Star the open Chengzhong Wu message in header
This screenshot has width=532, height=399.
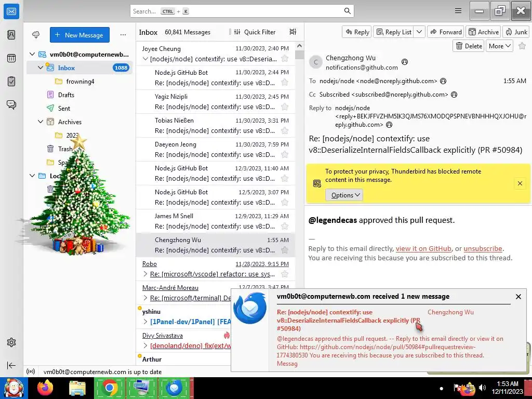(522, 46)
